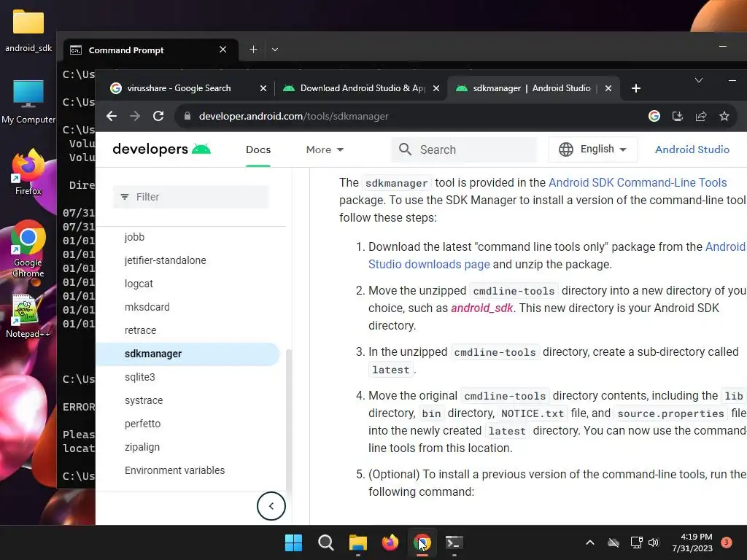Screen dimensions: 747x560
Task: Select retrace in sidebar
Action: tap(140, 330)
